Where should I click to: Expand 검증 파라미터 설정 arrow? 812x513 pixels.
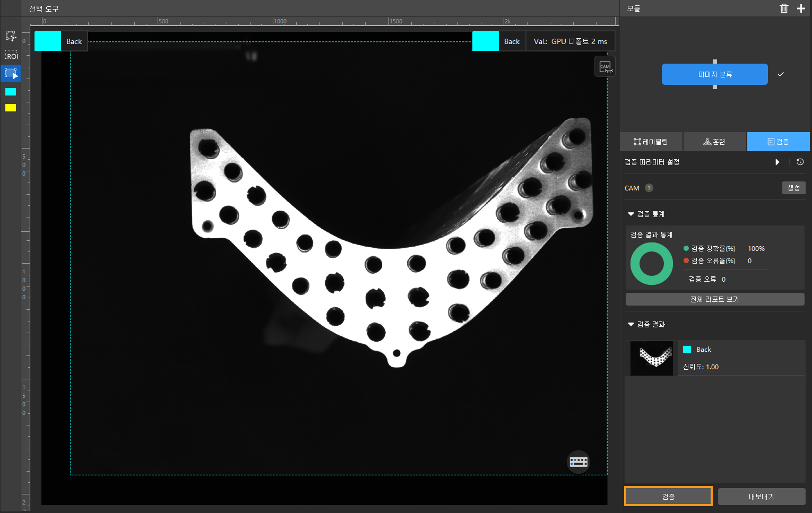[x=778, y=162]
